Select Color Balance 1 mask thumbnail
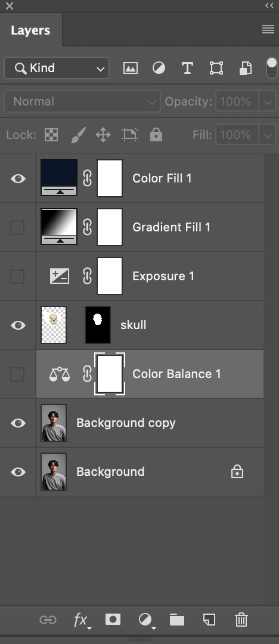The width and height of the screenshot is (279, 644). (110, 374)
